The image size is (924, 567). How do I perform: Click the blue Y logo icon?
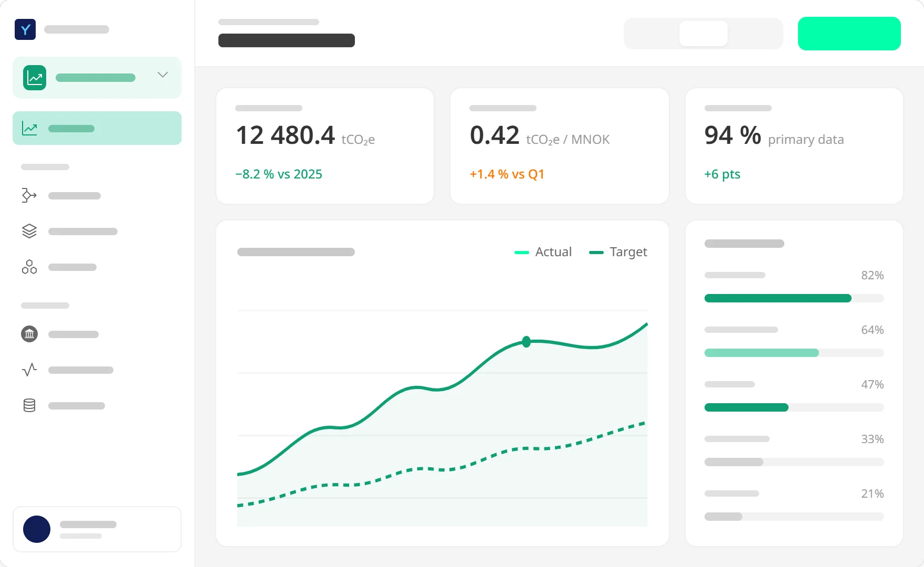point(25,29)
